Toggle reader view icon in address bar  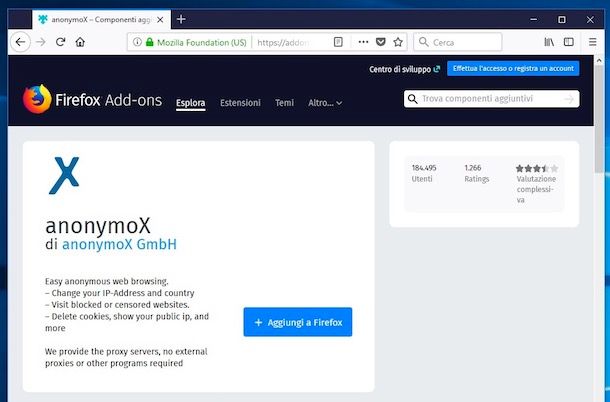click(338, 42)
